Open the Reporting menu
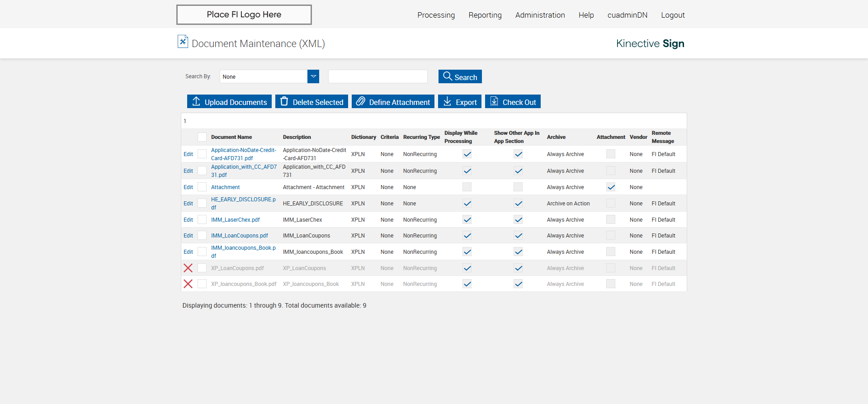This screenshot has width=868, height=404. tap(485, 15)
